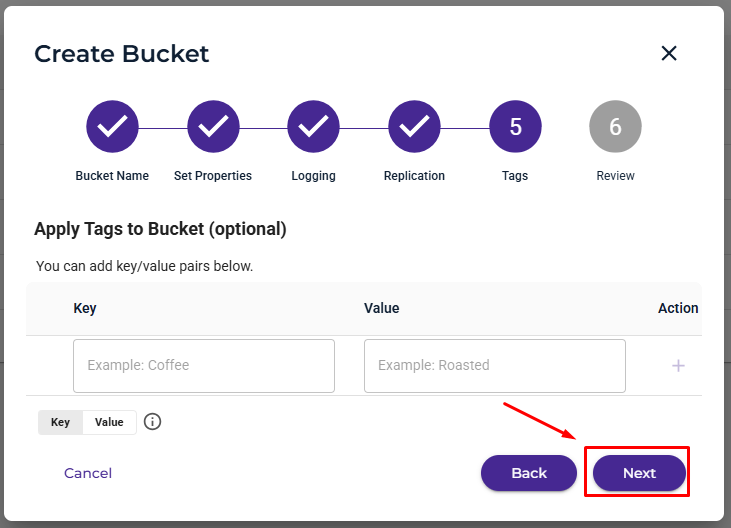Jump to Replication step circle

click(414, 126)
